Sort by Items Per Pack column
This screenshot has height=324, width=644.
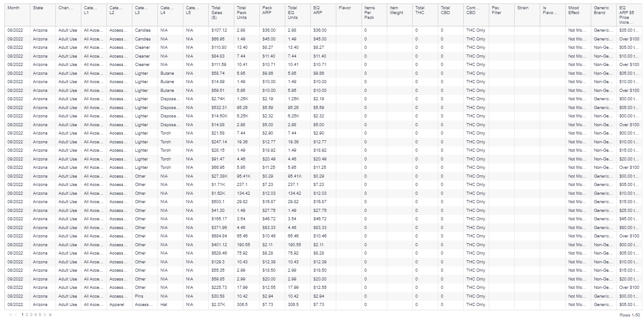pyautogui.click(x=370, y=13)
